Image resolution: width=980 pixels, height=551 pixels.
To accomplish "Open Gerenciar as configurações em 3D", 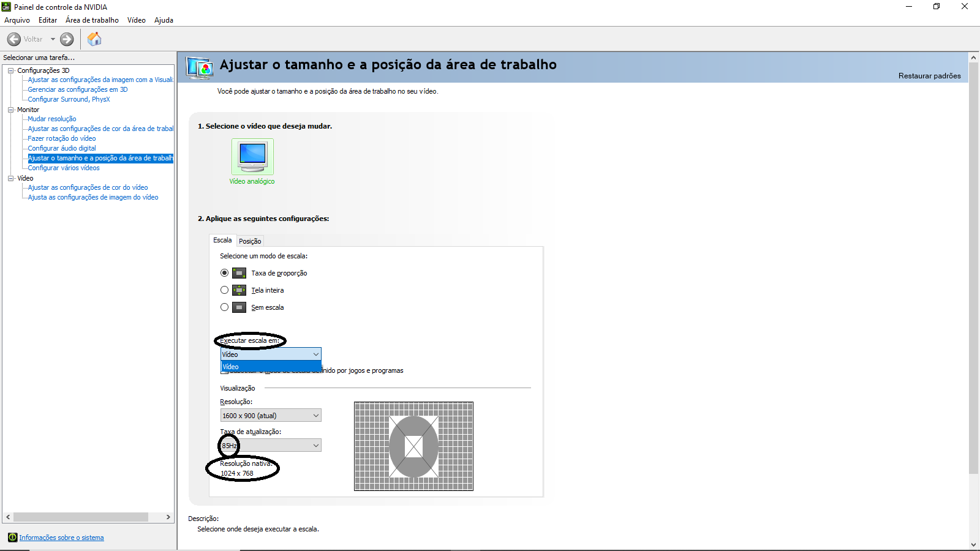I will coord(78,89).
